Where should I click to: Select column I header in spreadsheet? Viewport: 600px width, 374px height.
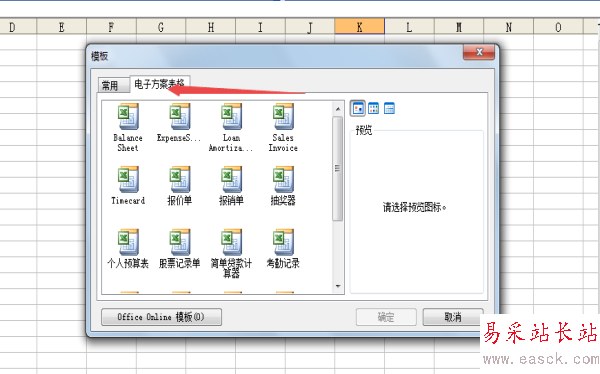pos(261,27)
